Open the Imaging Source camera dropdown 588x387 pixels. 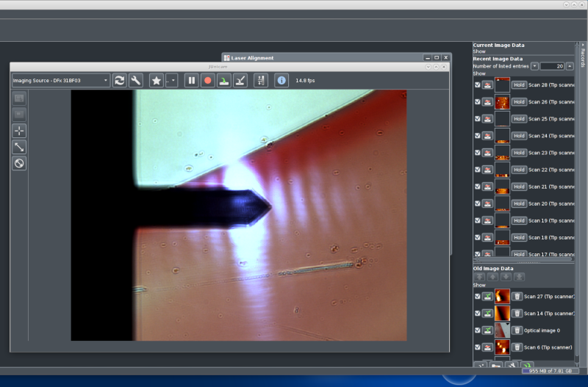click(x=60, y=80)
